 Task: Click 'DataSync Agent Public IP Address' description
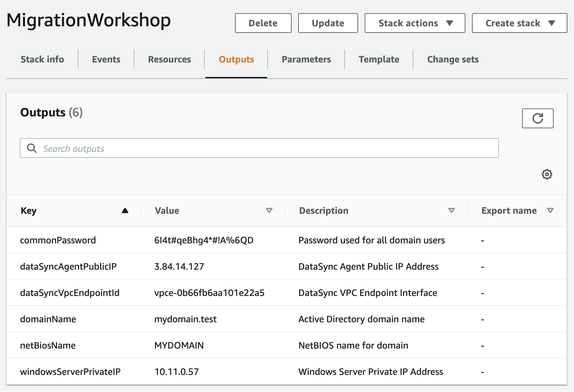[369, 266]
